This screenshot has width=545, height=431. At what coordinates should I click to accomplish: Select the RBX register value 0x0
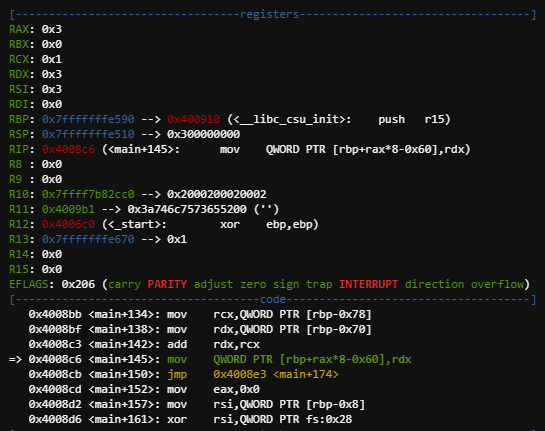pyautogui.click(x=52, y=44)
